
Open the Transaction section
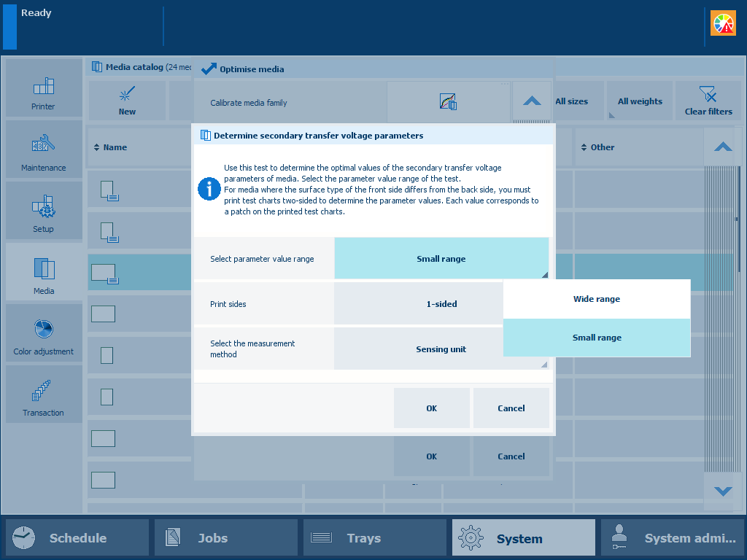(43, 394)
